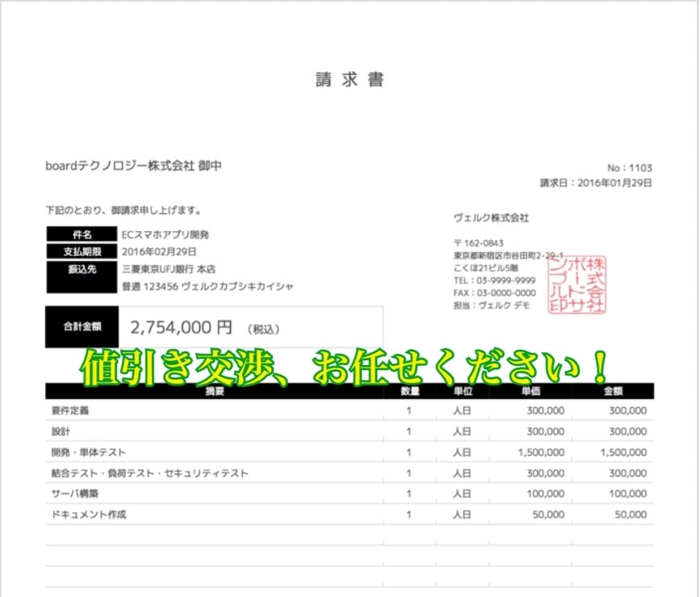700x597 pixels.
Task: Select the subject ECスマホアプリ開発
Action: click(166, 235)
